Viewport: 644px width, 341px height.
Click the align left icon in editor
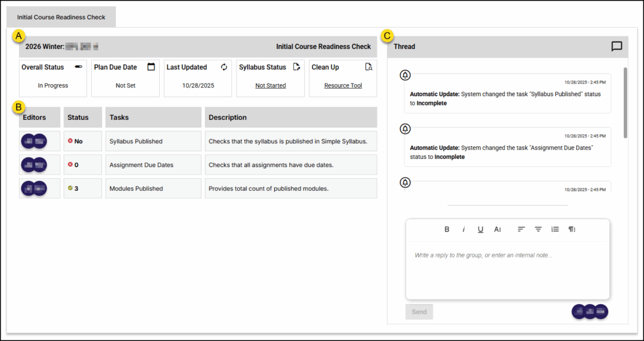pyautogui.click(x=521, y=229)
